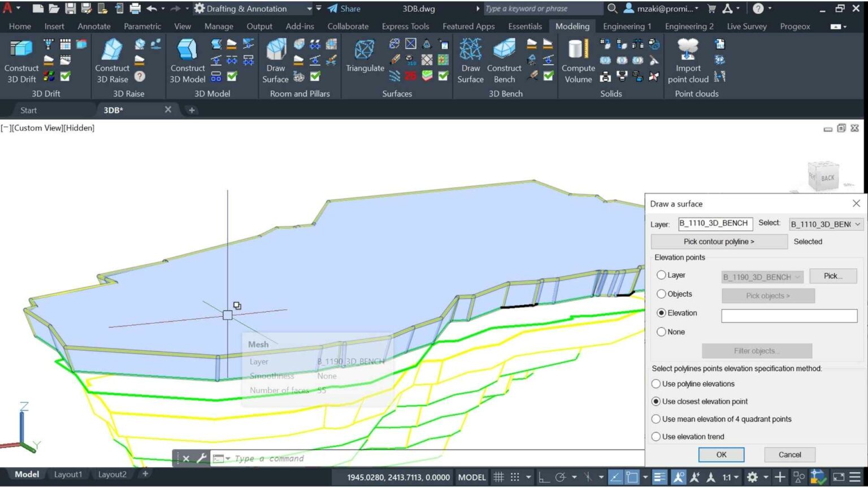The height and width of the screenshot is (488, 868).
Task: Launch the Construct Bench tool
Action: click(504, 61)
